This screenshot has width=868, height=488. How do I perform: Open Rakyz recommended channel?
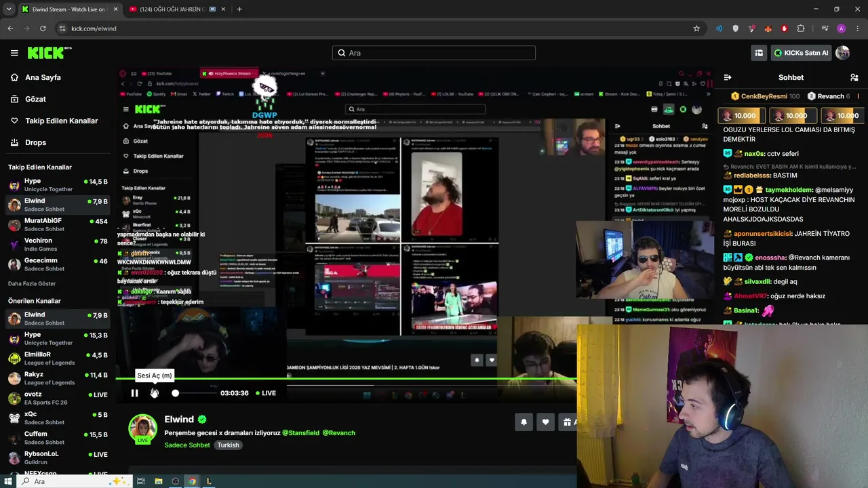[x=57, y=378]
